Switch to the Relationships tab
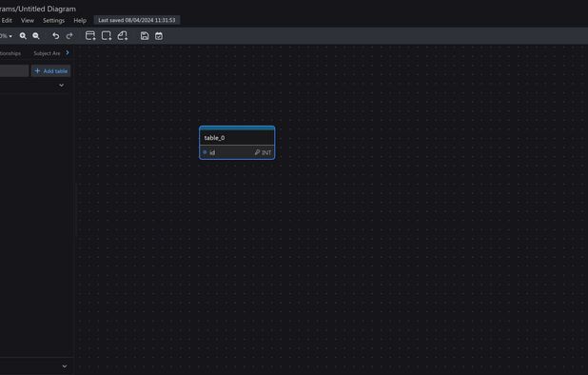The image size is (588, 375). (x=10, y=53)
